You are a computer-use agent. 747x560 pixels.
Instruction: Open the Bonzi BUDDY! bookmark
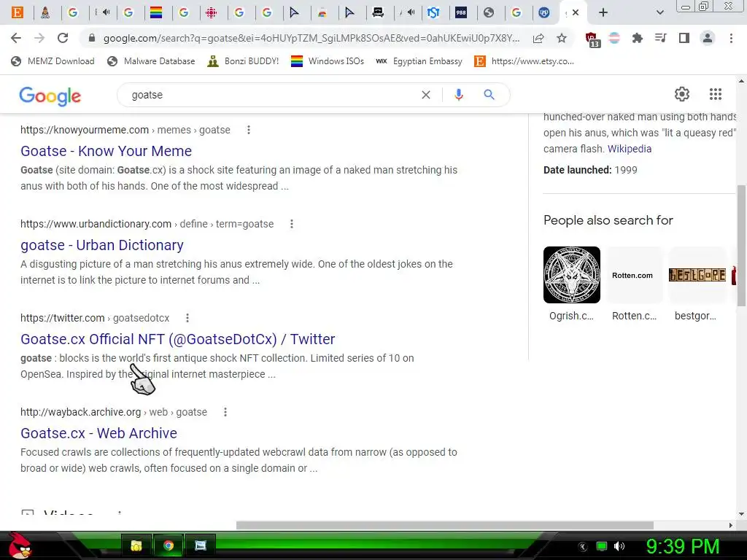click(244, 61)
